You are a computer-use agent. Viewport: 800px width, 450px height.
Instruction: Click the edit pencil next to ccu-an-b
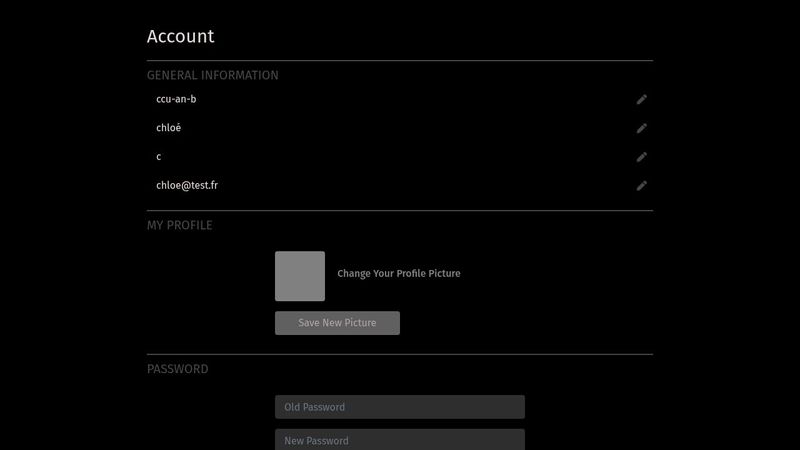tap(642, 99)
